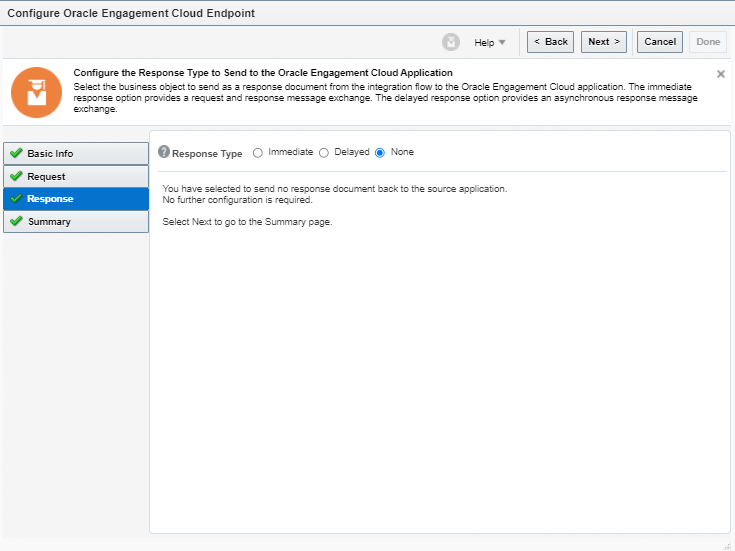Click the checkmark icon on Response step
This screenshot has height=551, width=735.
tap(16, 199)
